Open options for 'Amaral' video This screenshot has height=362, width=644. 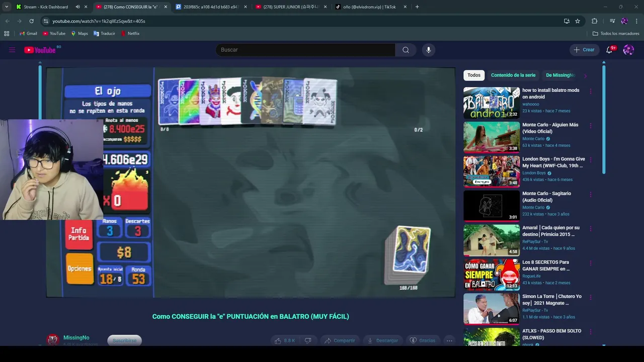pyautogui.click(x=591, y=229)
